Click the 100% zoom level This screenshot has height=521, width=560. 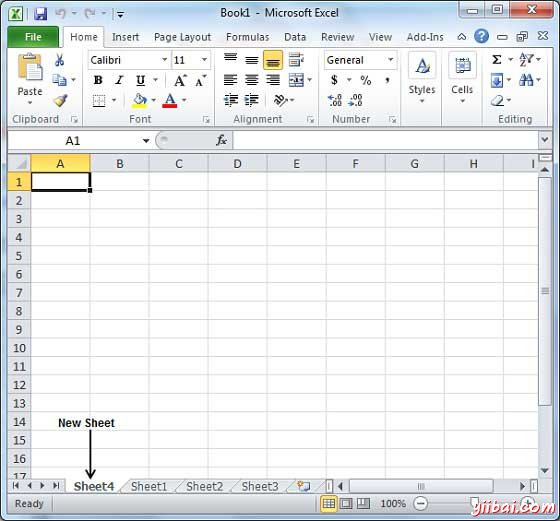[x=393, y=504]
